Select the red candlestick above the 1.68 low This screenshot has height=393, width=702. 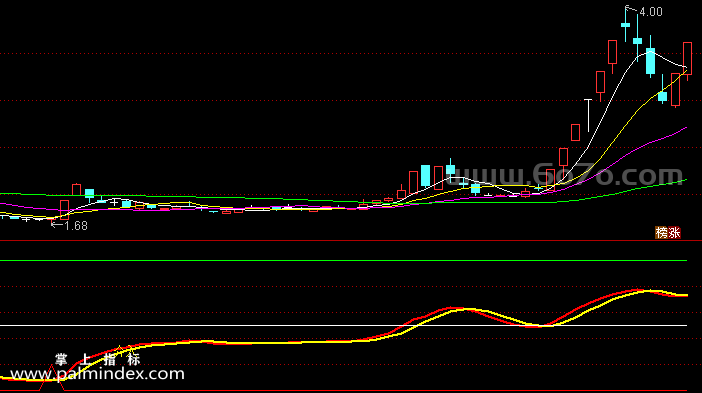pos(64,210)
